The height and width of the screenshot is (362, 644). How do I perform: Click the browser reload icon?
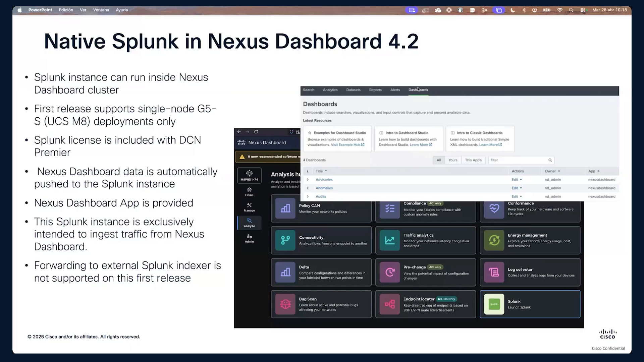[256, 132]
